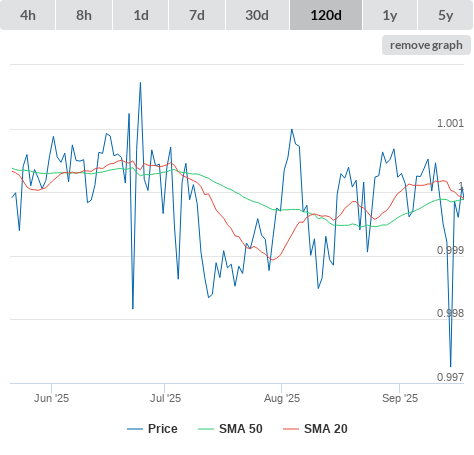Screen dimensions: 474x455
Task: Toggle the SMA 20 legend entry
Action: click(315, 429)
